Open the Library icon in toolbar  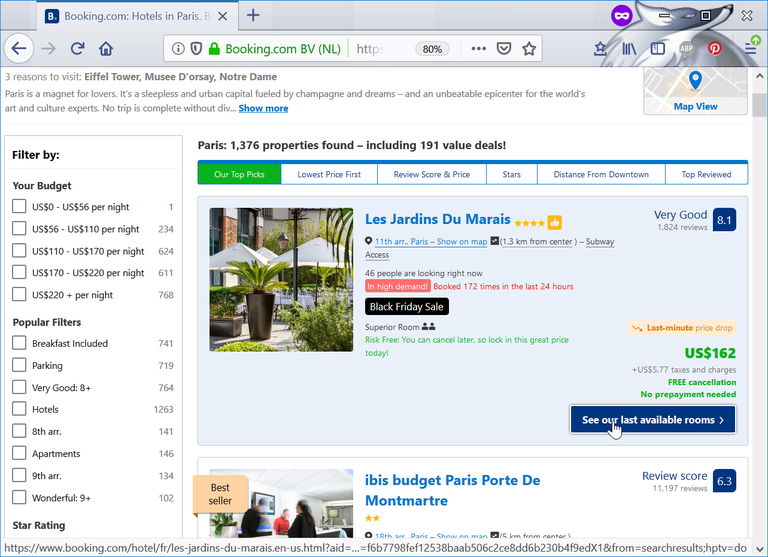tap(629, 48)
